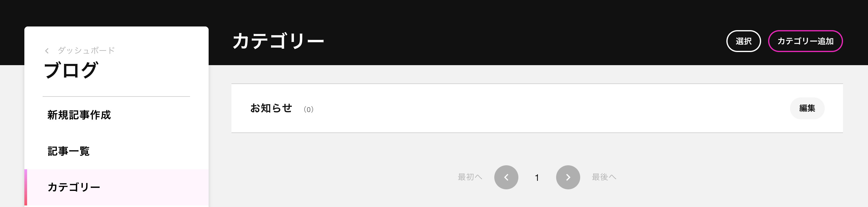Viewport: 868px width, 207px height.
Task: Click empty area of the お知らせ row
Action: [x=539, y=108]
